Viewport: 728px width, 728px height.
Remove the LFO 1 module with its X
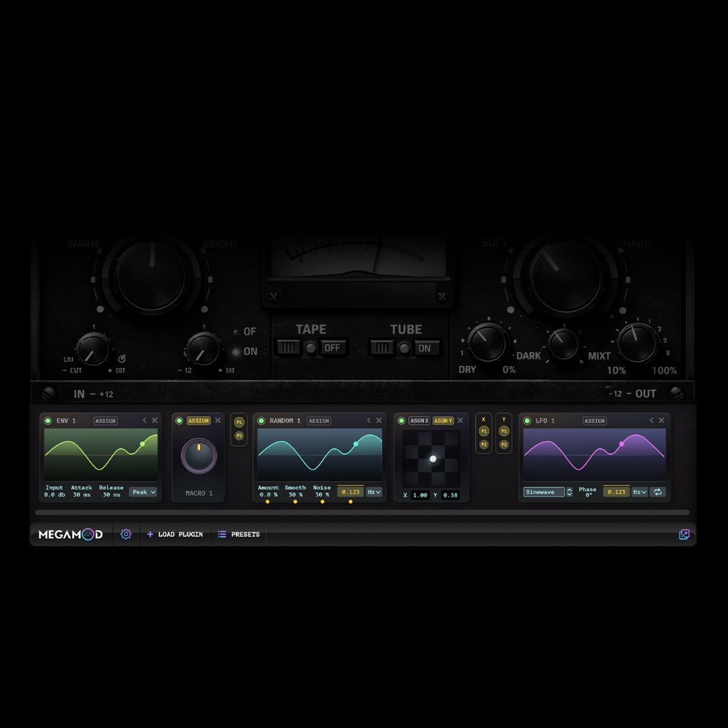(x=661, y=420)
